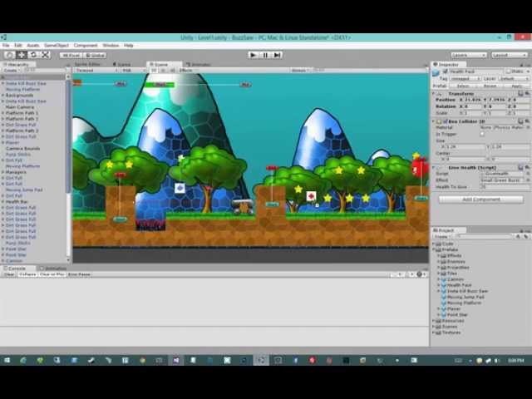The height and width of the screenshot is (399, 532).
Task: Select Health Bar in the Hierarchy
Action: tap(17, 201)
